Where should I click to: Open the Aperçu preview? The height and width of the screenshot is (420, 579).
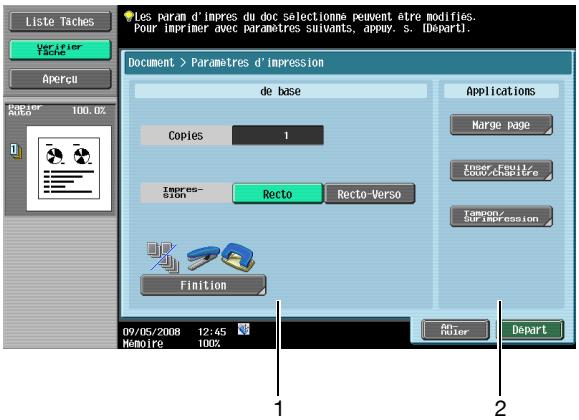click(x=60, y=79)
